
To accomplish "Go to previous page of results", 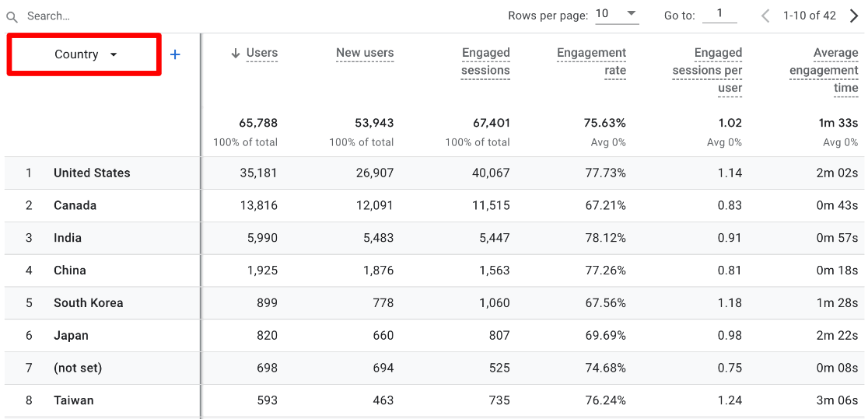I will pyautogui.click(x=765, y=16).
